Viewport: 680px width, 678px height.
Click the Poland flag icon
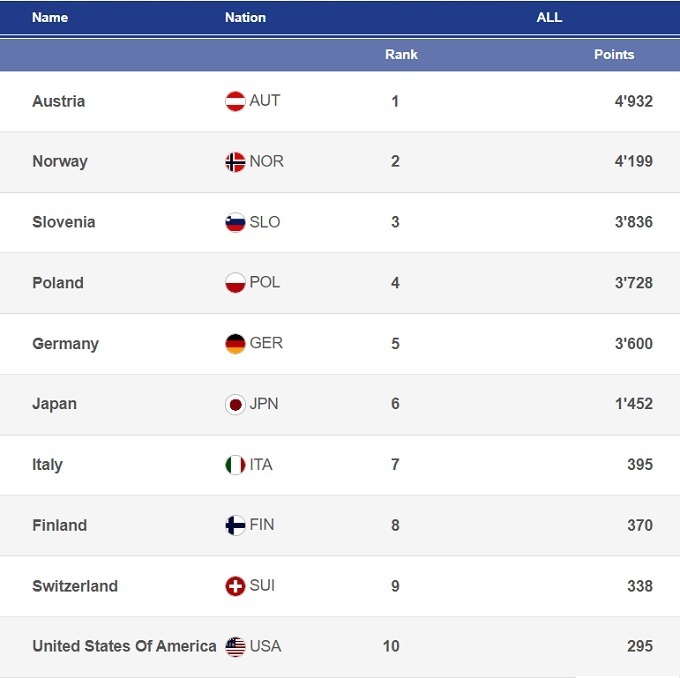coord(235,283)
